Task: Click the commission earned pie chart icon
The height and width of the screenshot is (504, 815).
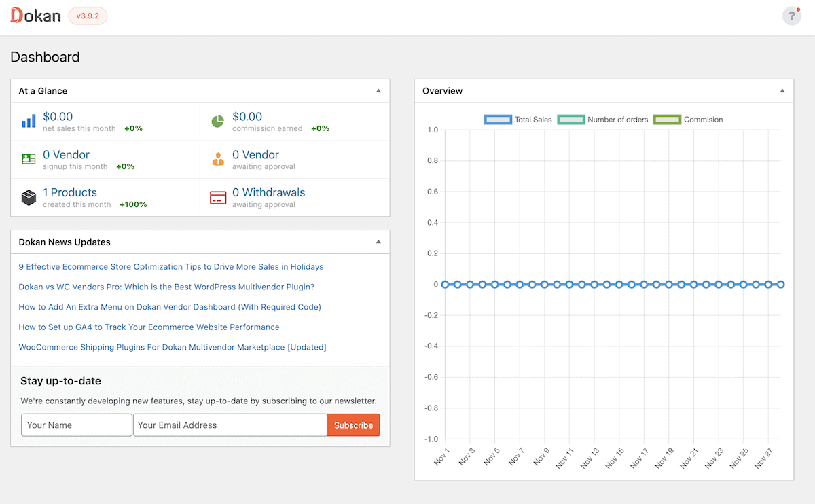Action: click(217, 121)
